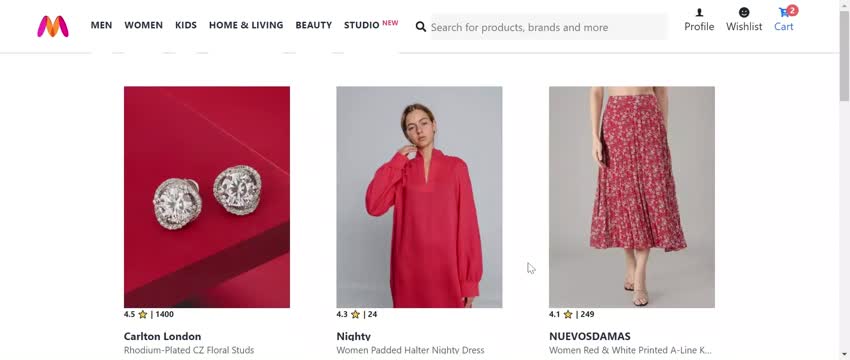This screenshot has height=360, width=850.
Task: Click the Myntra logo icon
Action: point(53,27)
